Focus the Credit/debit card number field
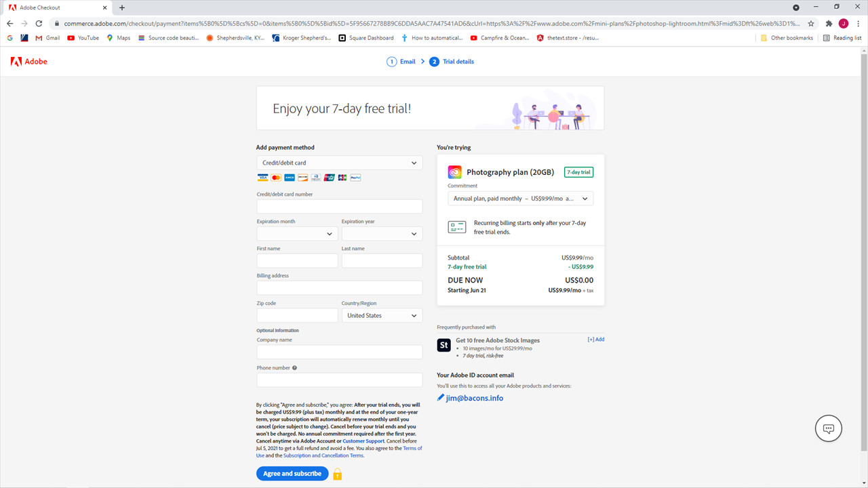 [x=339, y=207]
